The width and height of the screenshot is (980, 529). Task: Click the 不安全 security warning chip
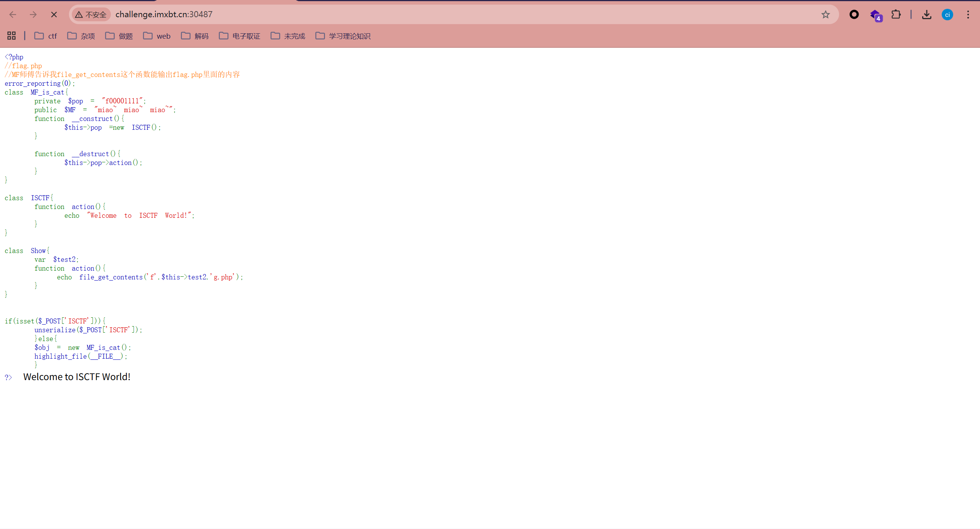[91, 15]
